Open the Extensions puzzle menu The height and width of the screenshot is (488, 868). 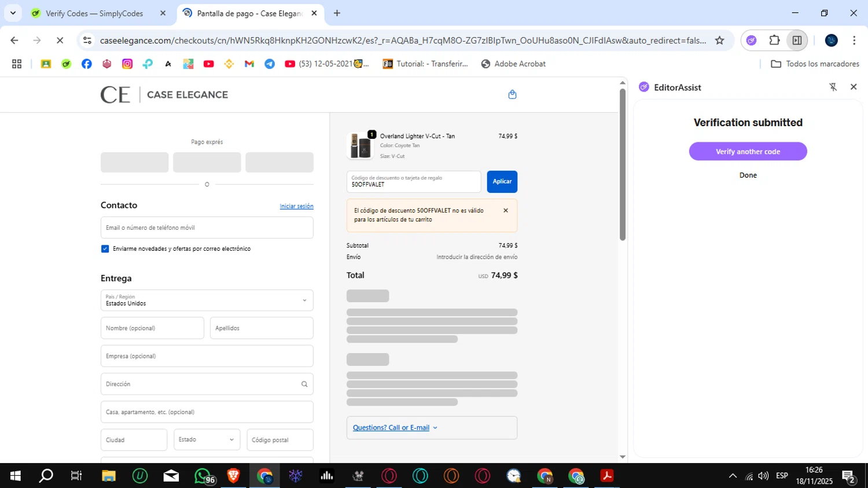(x=774, y=41)
